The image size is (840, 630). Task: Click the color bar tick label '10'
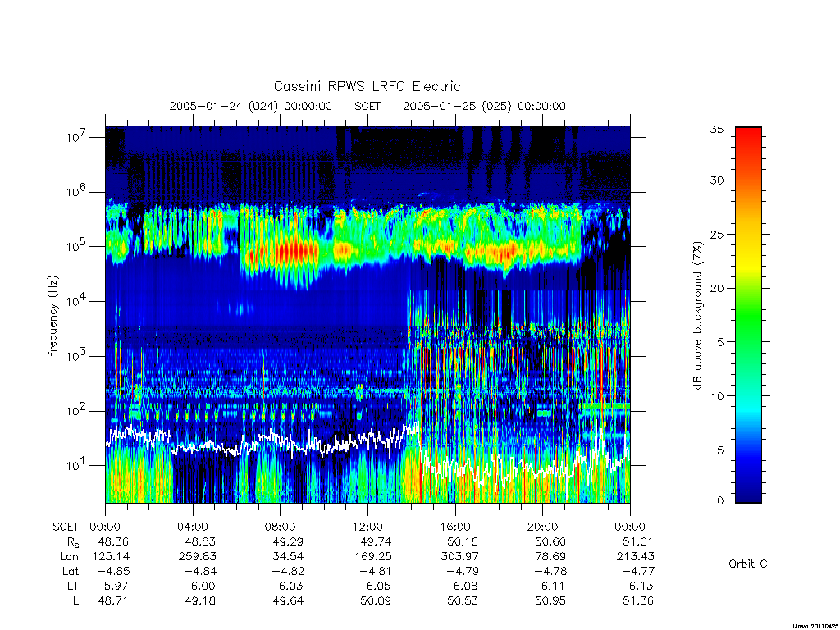point(716,396)
